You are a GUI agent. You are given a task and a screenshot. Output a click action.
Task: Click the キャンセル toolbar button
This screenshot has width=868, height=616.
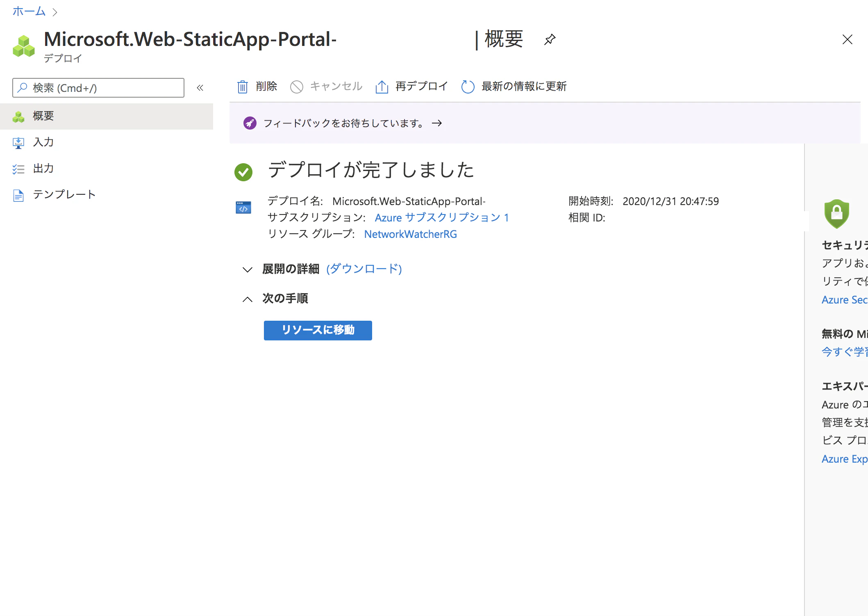[326, 87]
